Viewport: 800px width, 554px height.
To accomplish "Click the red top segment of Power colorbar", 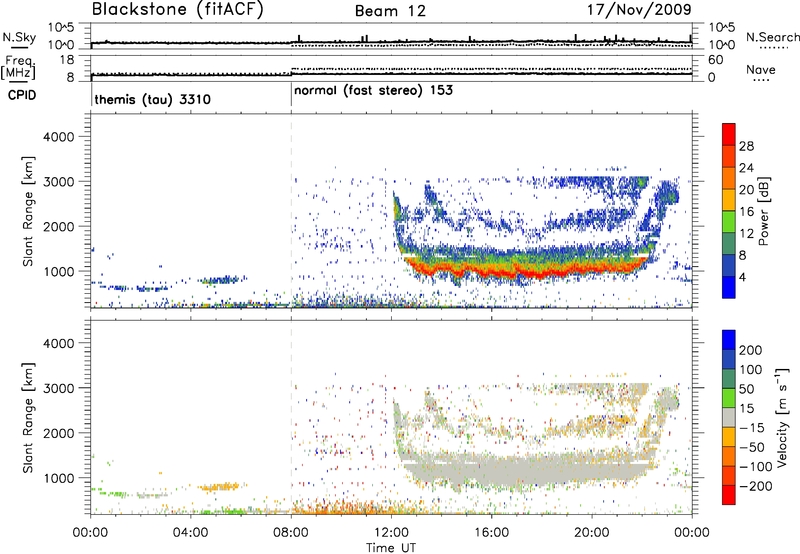I will click(x=729, y=134).
